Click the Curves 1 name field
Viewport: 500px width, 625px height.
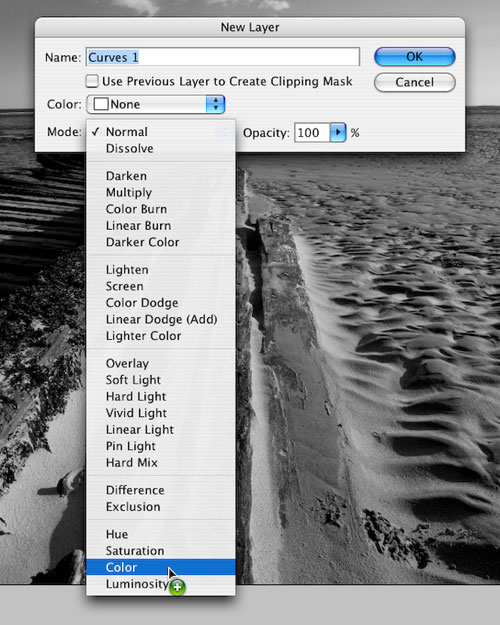[x=223, y=57]
